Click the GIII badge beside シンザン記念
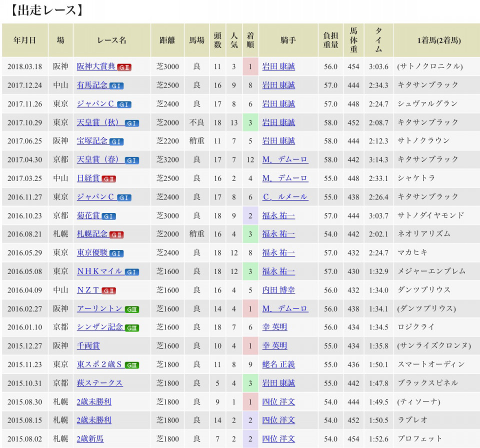480x448 pixels. pos(132,328)
